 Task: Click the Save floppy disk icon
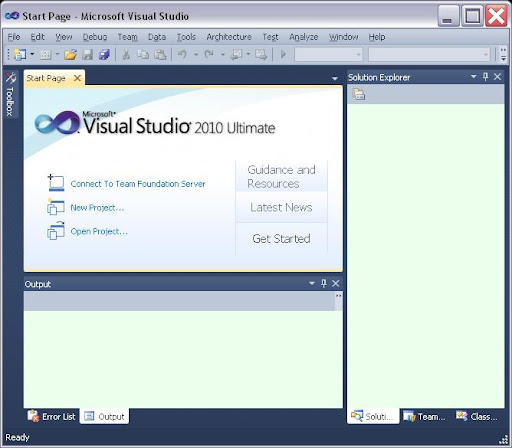[87, 54]
